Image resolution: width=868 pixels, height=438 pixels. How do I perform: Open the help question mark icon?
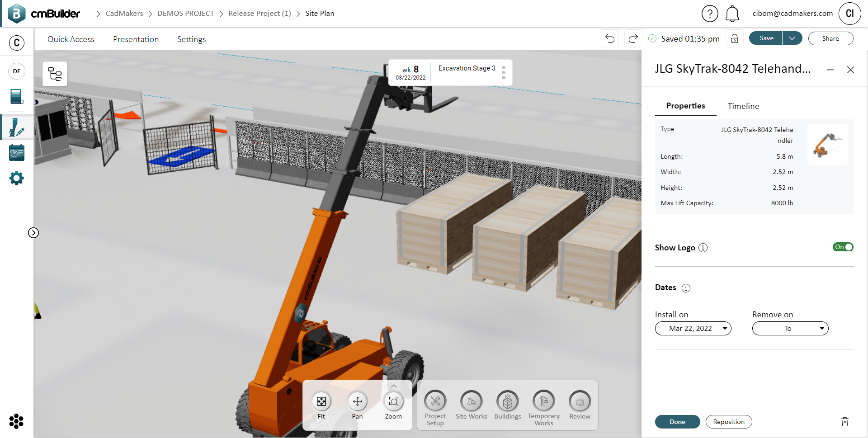click(710, 14)
